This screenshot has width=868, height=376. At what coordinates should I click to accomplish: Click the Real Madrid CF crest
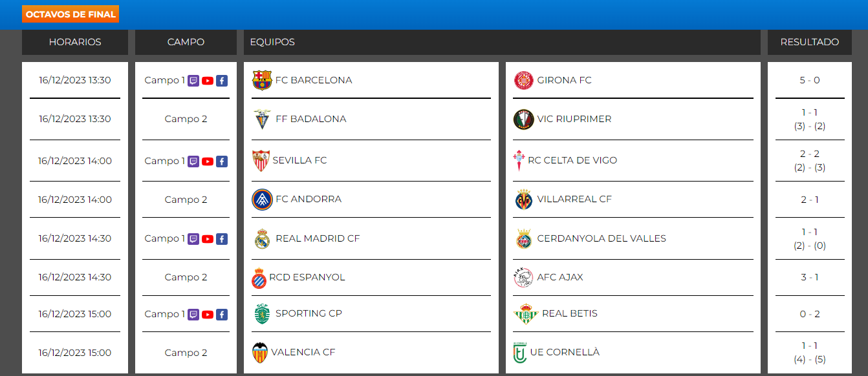pos(262,238)
